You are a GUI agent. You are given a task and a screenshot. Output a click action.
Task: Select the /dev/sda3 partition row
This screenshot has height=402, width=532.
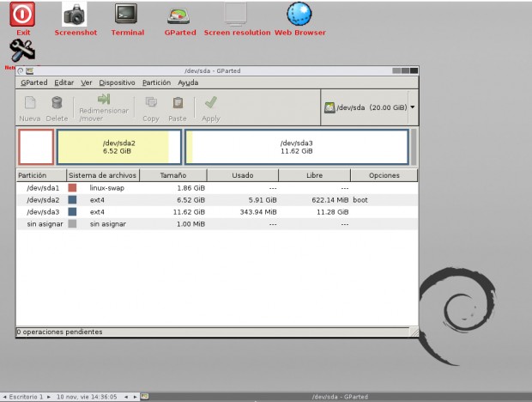(217, 212)
